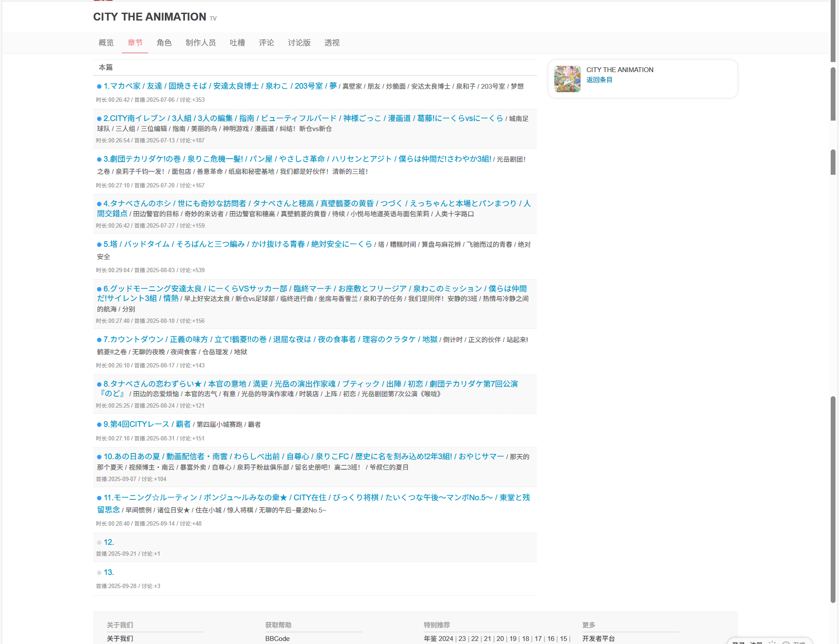Image resolution: width=839 pixels, height=644 pixels.
Task: Switch to the 概览 overview tab
Action: tap(106, 43)
